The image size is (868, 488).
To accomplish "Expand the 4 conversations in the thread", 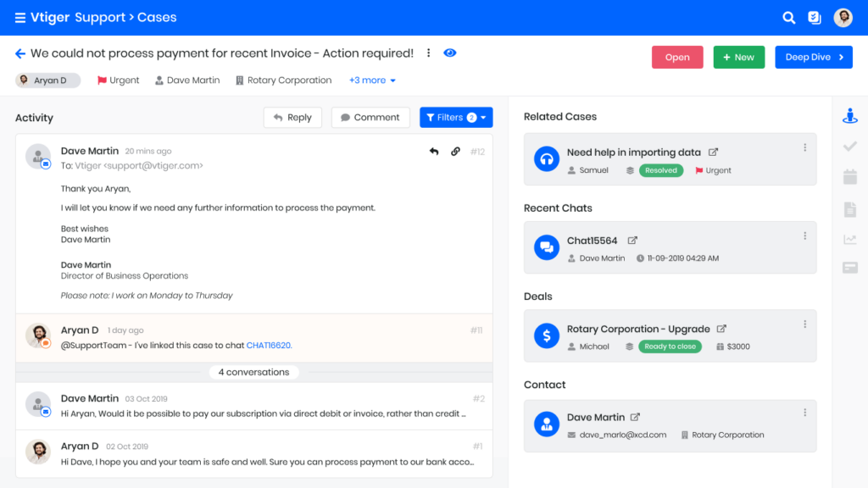I will (253, 372).
